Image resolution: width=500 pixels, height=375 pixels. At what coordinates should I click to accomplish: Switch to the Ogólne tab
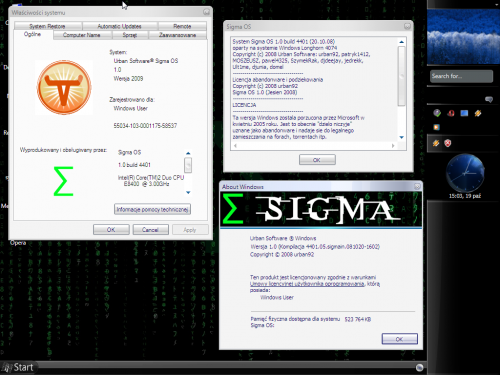[x=33, y=34]
